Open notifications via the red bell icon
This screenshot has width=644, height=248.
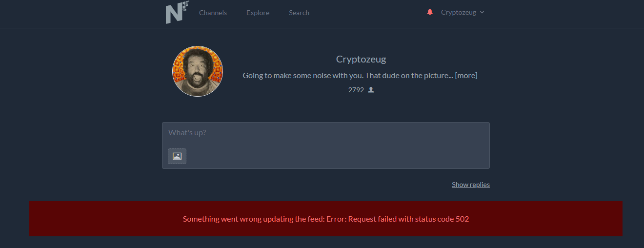pyautogui.click(x=430, y=12)
